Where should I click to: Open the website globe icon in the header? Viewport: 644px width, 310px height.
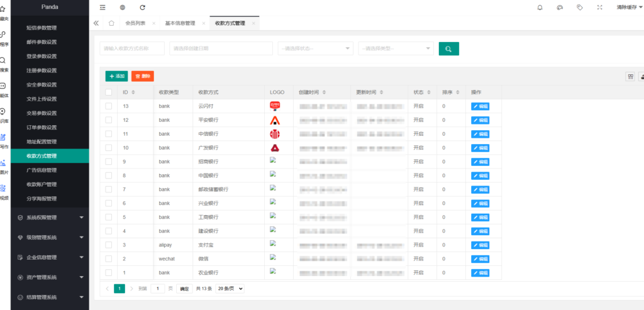(123, 8)
